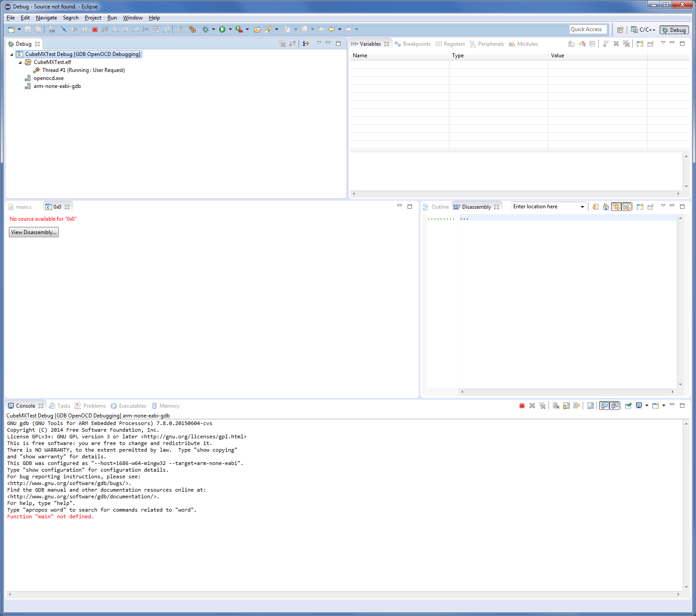
Task: Open dropdown next to External Tools icon
Action: point(247,29)
